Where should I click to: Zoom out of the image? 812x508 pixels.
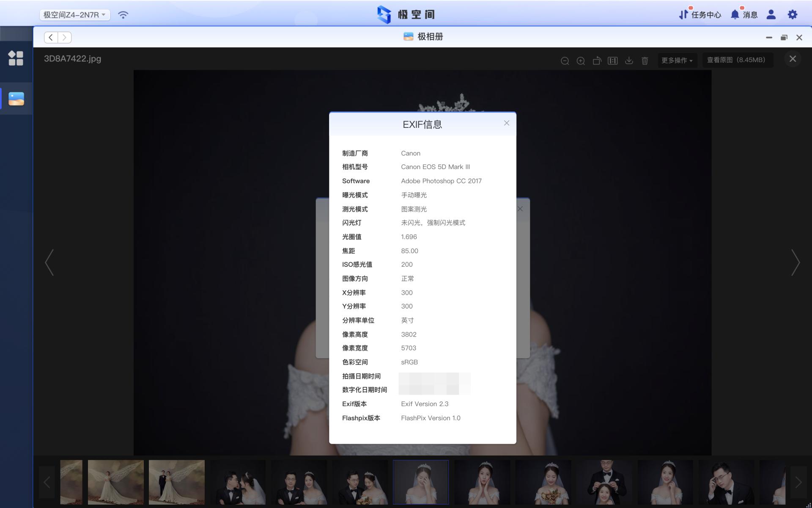pyautogui.click(x=565, y=61)
